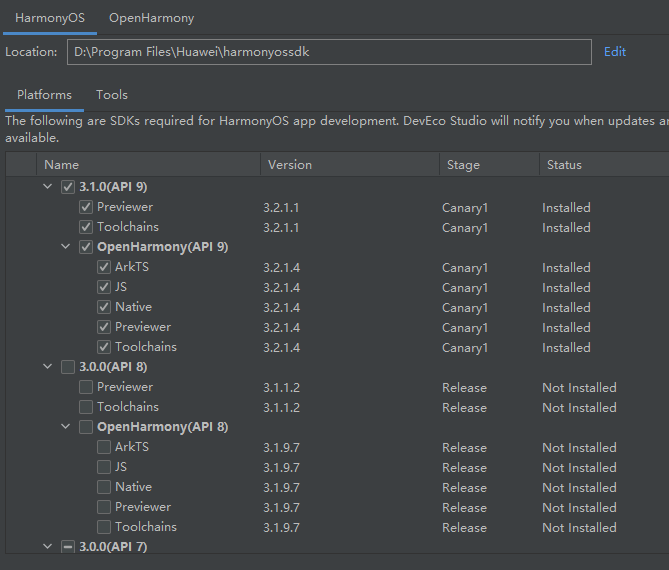Select the ArkTS label under API 9
This screenshot has width=669, height=570.
132,267
